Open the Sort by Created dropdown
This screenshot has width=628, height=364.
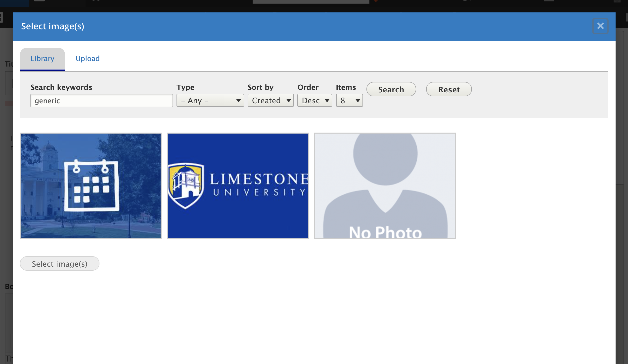click(x=270, y=101)
